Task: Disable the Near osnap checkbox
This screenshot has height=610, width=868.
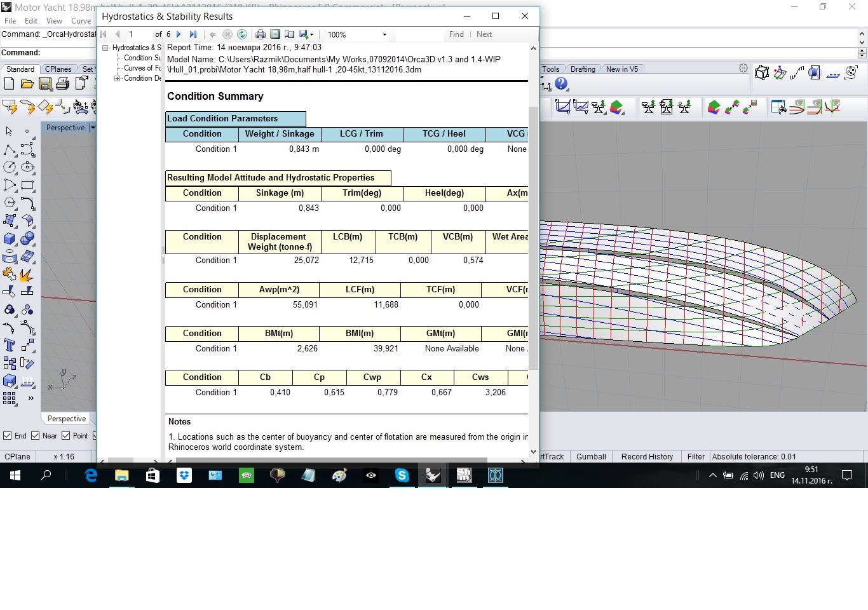Action: 36,436
